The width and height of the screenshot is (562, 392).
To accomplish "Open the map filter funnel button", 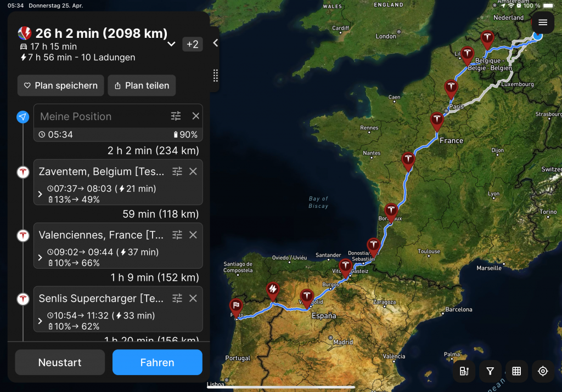I will 490,371.
